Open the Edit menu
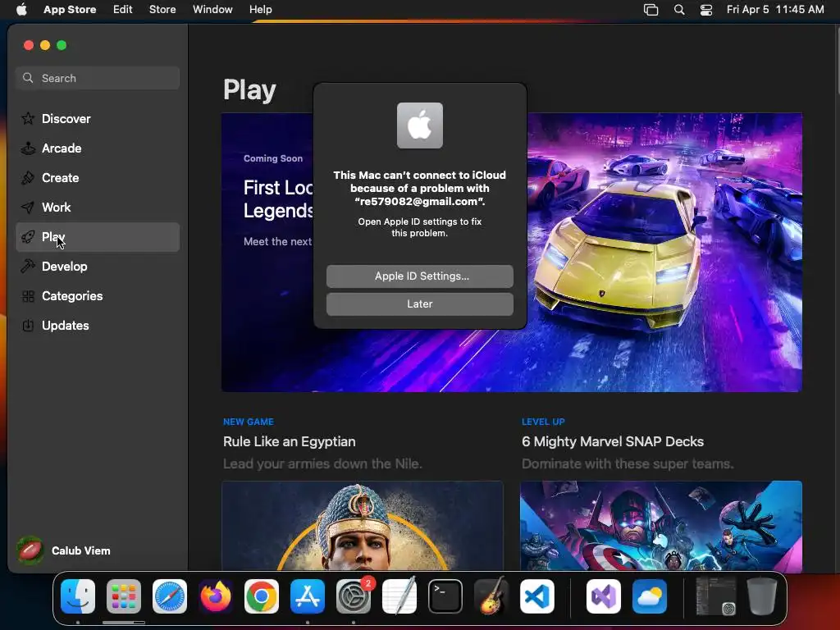Viewport: 840px width, 630px height. click(x=123, y=10)
